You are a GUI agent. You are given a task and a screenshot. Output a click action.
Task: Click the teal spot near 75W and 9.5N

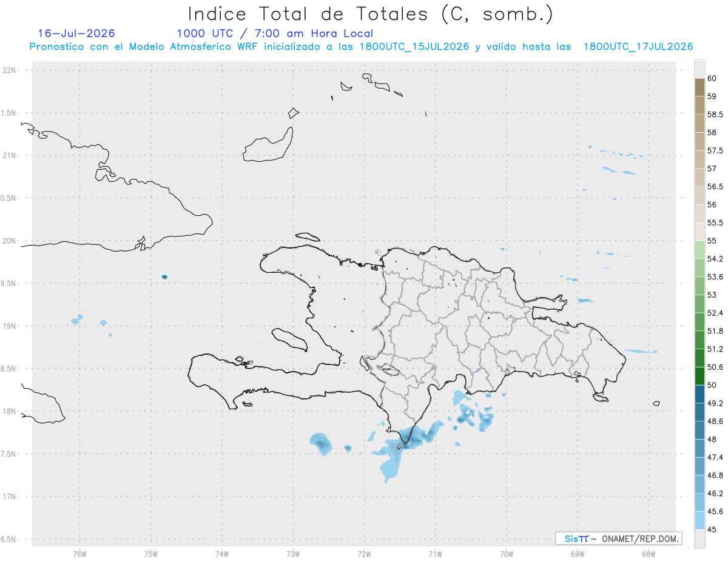pos(164,277)
